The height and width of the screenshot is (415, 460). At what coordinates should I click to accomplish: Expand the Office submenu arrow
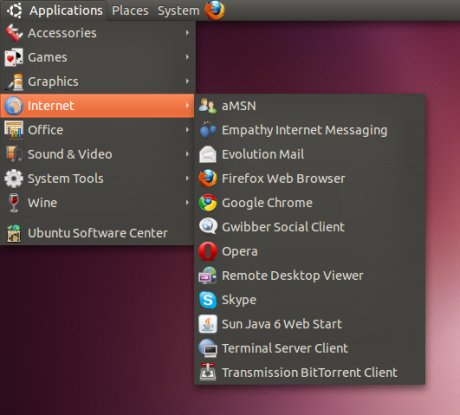click(187, 130)
